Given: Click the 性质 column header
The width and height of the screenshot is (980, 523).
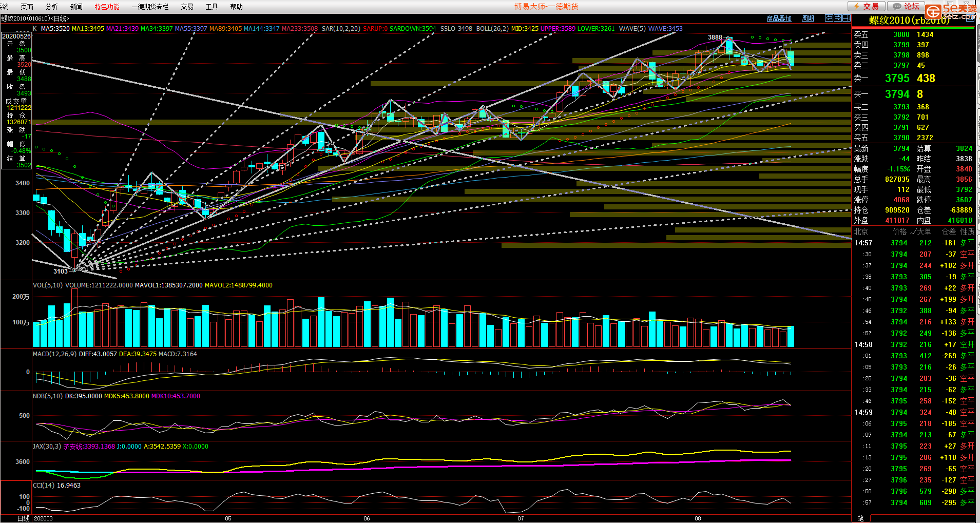Looking at the screenshot, I should tap(967, 231).
